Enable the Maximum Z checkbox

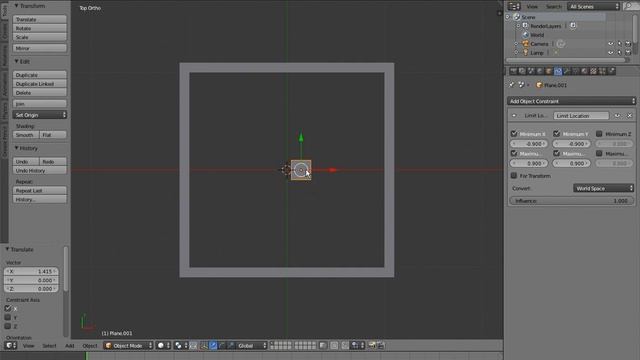coord(599,153)
